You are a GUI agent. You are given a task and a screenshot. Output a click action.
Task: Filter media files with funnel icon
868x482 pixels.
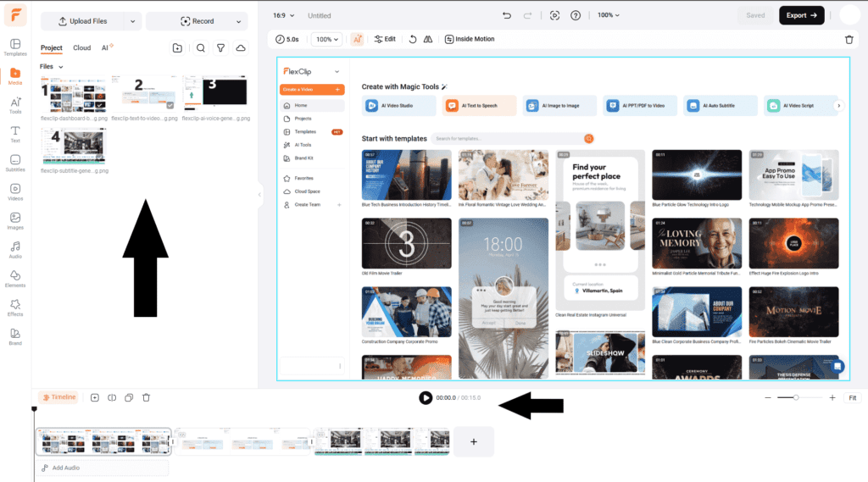[220, 48]
